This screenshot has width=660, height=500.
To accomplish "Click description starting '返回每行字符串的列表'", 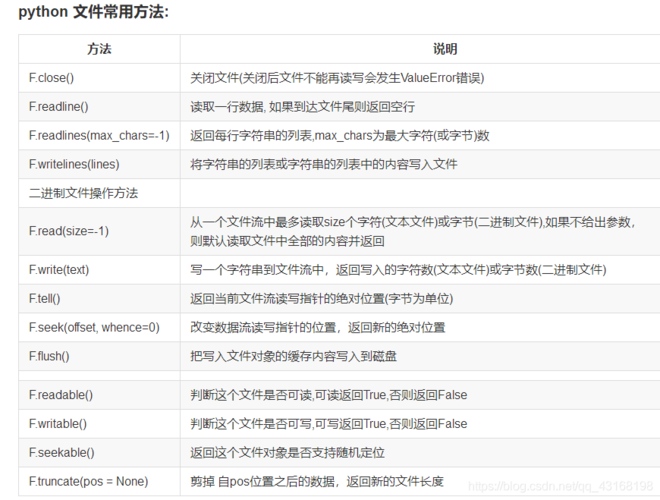I will coord(340,136).
